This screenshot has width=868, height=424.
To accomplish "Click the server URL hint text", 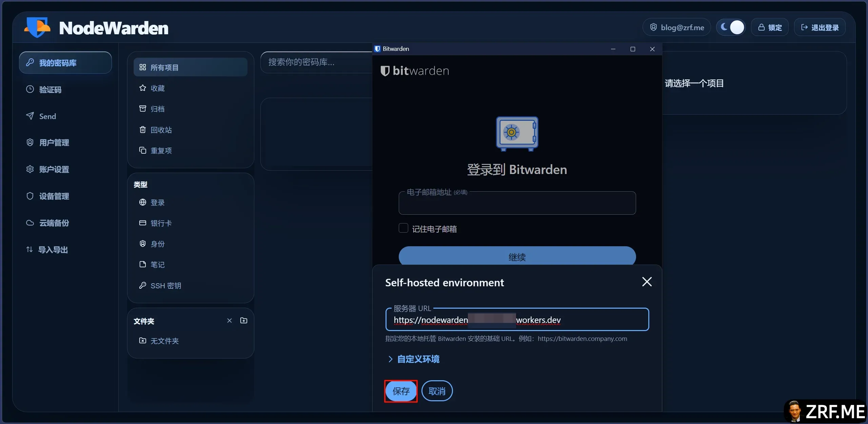I will (x=506, y=339).
